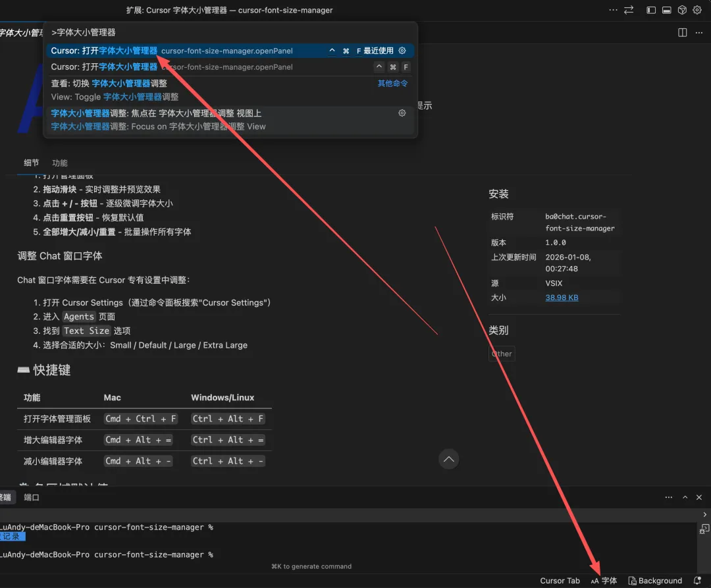Open terminal panel ellipsis menu

coord(668,497)
